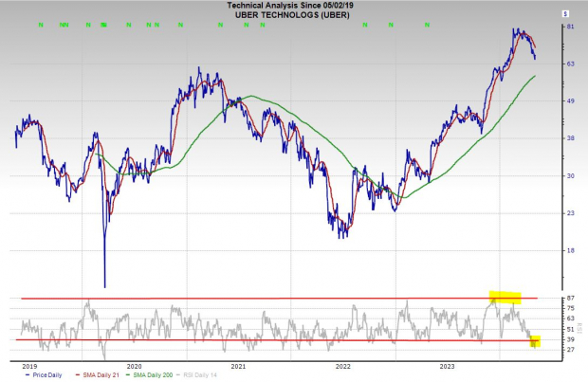Click the 81 value on the price axis
The width and height of the screenshot is (588, 382).
[x=568, y=27]
